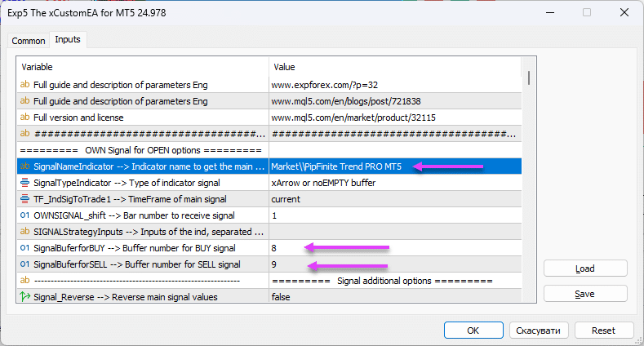Confirm settings with the OK button
Viewport: 644px width, 346px height.
[x=473, y=330]
